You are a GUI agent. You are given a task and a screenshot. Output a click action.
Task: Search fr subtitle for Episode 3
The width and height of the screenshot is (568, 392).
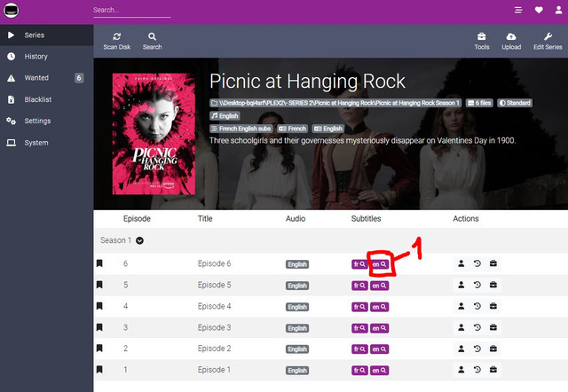[x=359, y=328]
